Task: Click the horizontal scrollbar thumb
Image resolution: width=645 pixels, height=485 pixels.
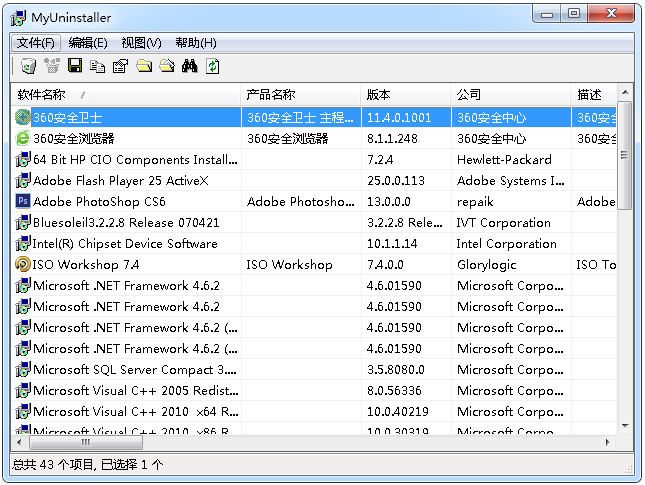Action: pos(86,442)
